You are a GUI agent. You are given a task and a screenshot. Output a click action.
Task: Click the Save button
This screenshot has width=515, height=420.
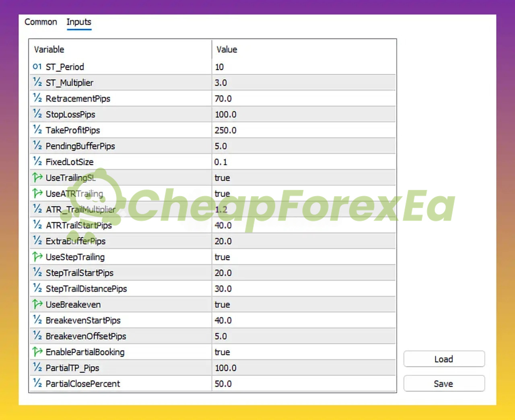(444, 383)
